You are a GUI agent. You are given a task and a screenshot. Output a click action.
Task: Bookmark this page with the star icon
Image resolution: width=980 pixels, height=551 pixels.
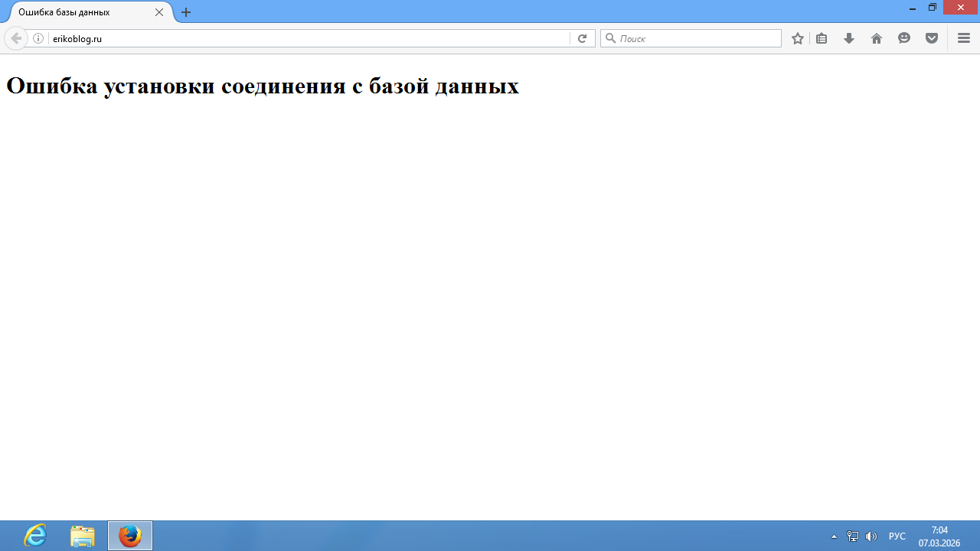tap(798, 38)
